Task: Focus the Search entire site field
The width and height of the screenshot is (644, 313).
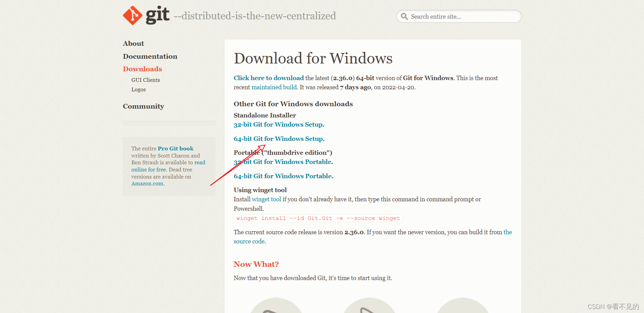Action: click(x=459, y=16)
